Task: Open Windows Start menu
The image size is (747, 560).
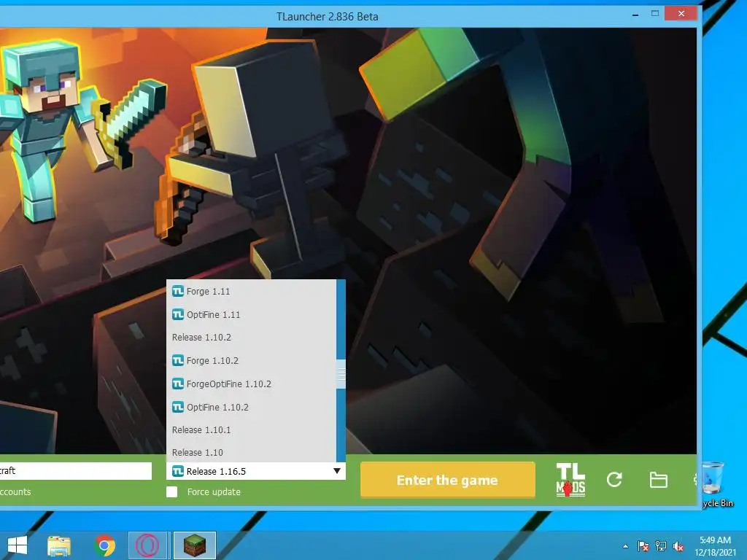Action: click(x=18, y=545)
